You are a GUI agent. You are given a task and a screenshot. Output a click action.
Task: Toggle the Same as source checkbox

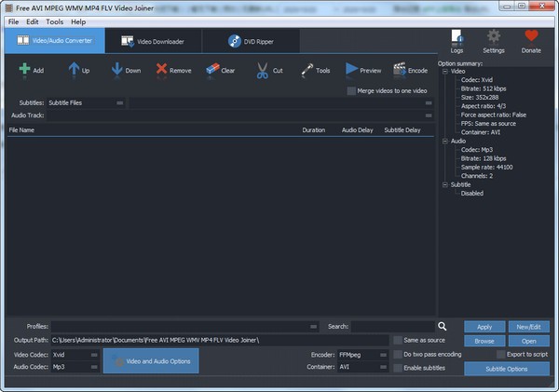[398, 341]
